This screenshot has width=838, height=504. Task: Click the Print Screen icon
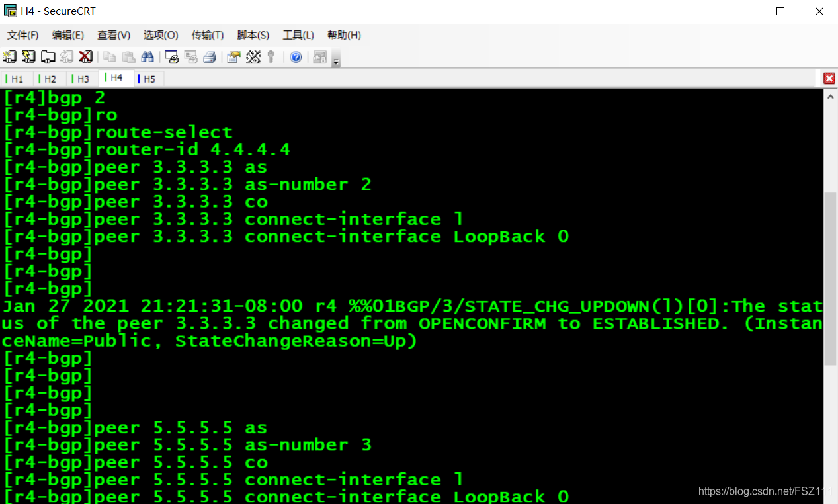172,57
